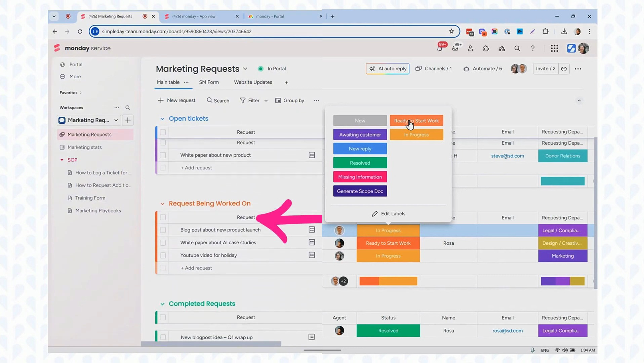Collapse the SOP folder in sidebar
This screenshot has height=363, width=644.
point(62,160)
